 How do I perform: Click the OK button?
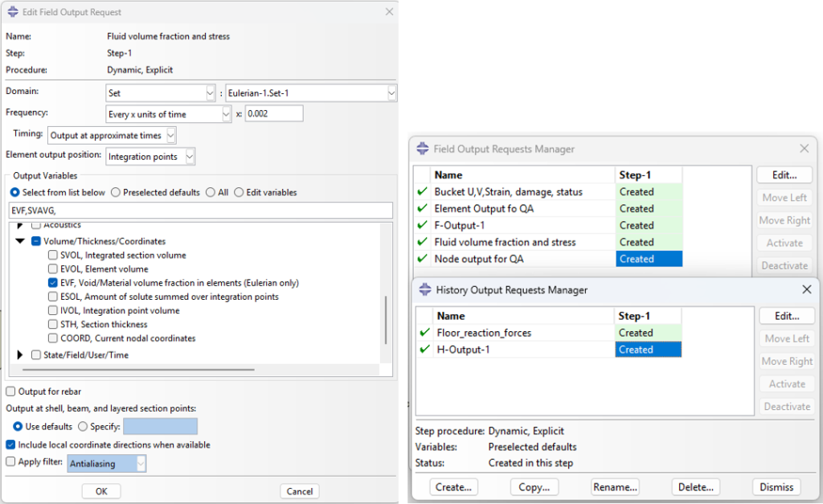click(101, 491)
